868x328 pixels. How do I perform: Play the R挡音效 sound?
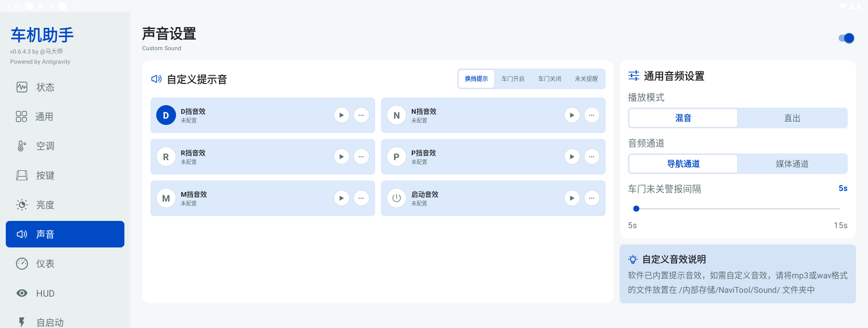pos(341,157)
